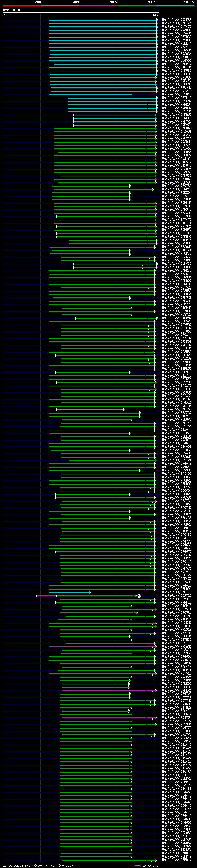Click the white query sequence bar
The width and height of the screenshot is (197, 868).
(81, 13)
